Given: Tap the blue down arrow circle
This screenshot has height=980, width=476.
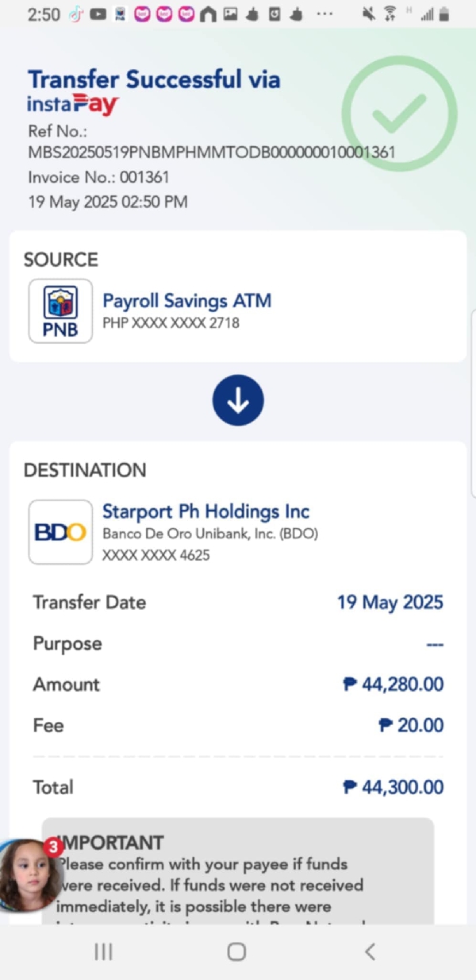Looking at the screenshot, I should pos(238,400).
